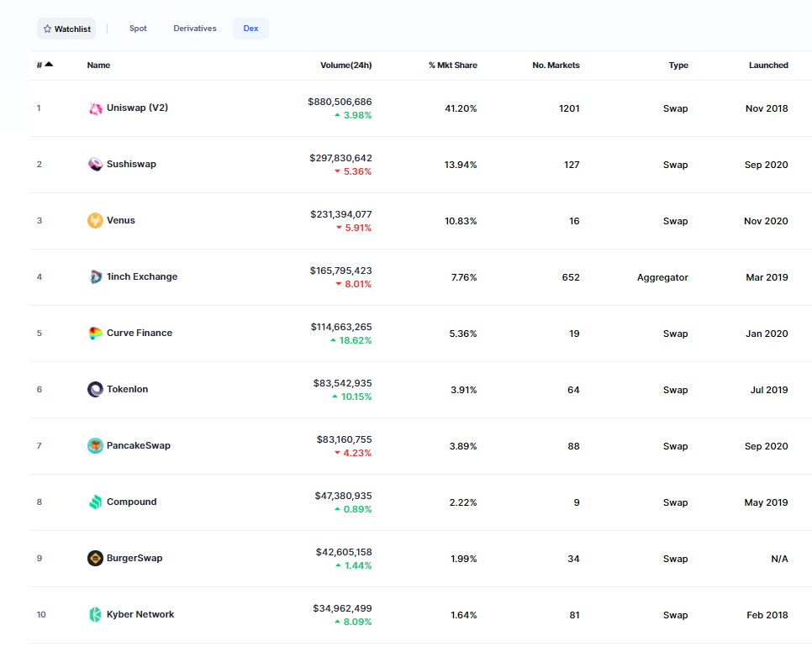
Task: Select the Dex tab
Action: point(250,29)
